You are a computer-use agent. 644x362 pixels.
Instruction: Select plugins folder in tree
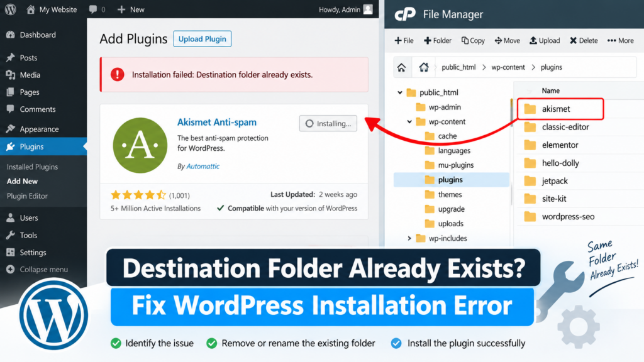pyautogui.click(x=451, y=180)
